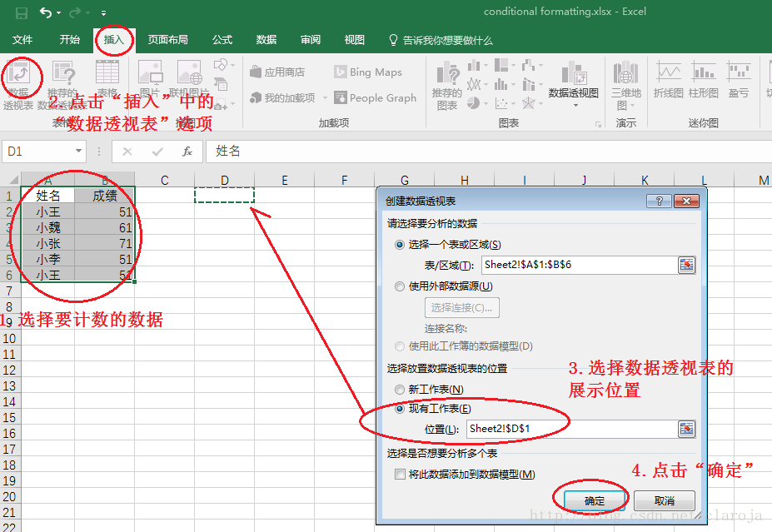Click the formula bar showing 姓名
The image size is (772, 532).
(488, 151)
